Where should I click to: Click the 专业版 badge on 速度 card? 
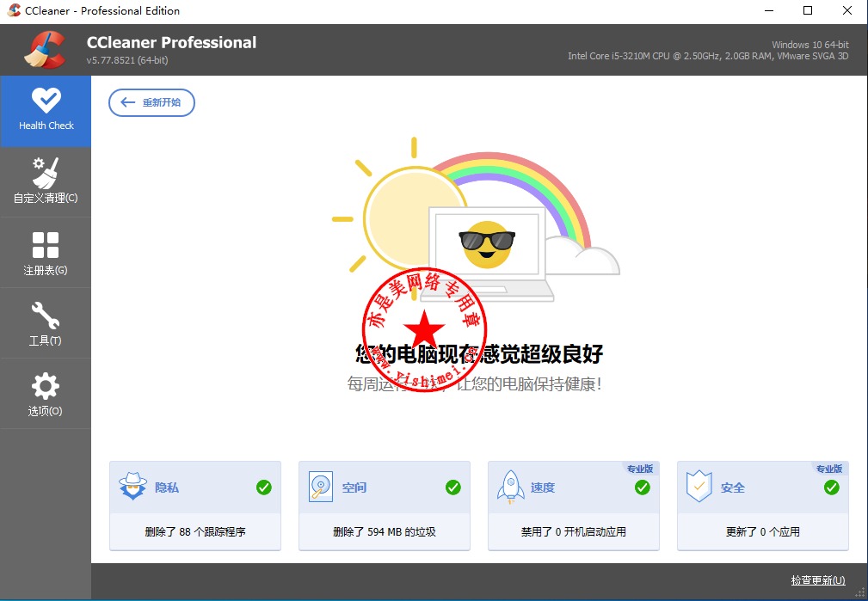[641, 469]
